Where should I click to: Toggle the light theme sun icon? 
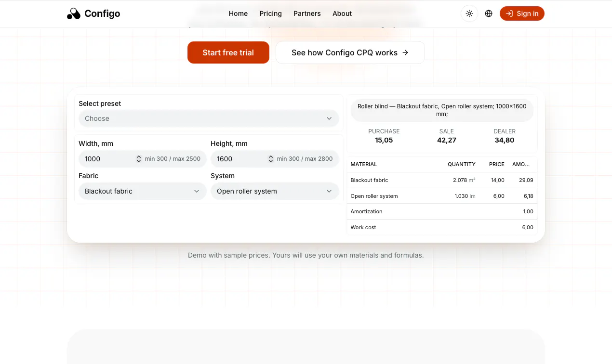point(469,13)
